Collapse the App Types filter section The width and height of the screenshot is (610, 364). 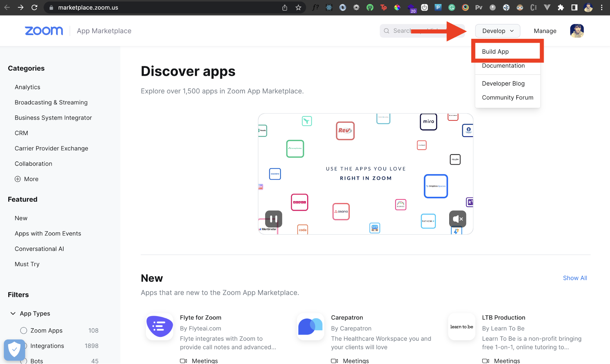coord(13,313)
